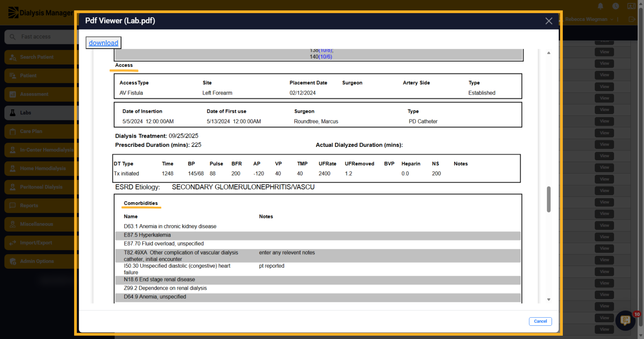The height and width of the screenshot is (339, 644).
Task: Click the N18.6 End stage renal disease row
Action: tap(318, 280)
